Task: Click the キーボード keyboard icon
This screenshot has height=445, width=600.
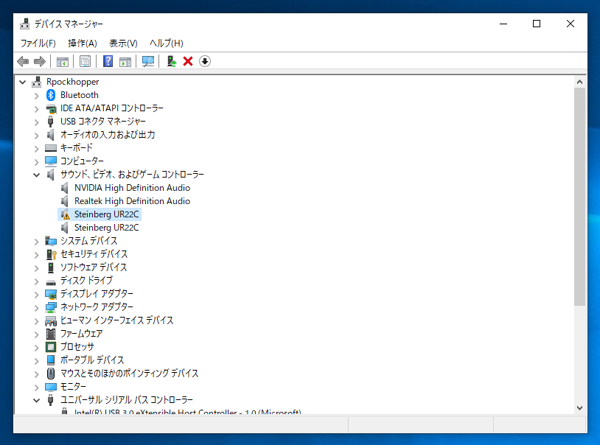Action: pos(51,148)
